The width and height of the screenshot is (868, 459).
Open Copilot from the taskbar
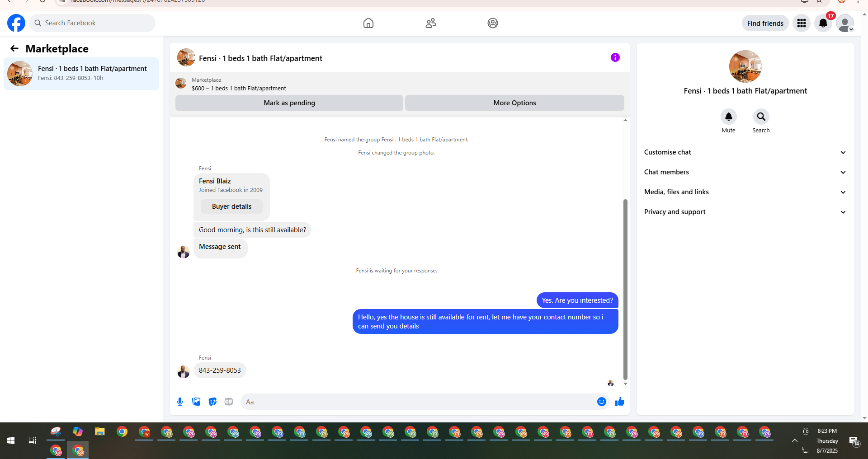(x=78, y=432)
